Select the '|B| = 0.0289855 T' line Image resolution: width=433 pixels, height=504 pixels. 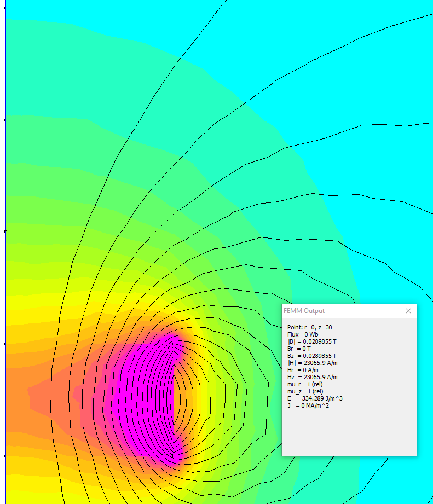pyautogui.click(x=312, y=341)
